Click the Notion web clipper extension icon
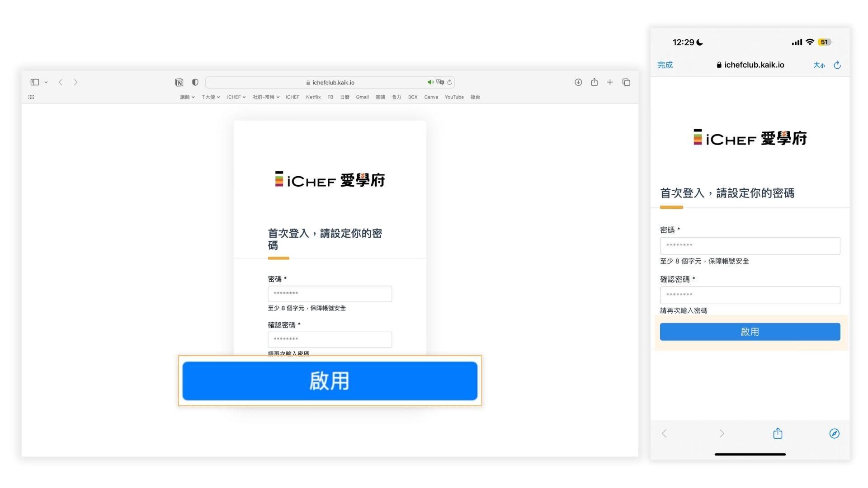Viewport: 868px width, 488px height. click(179, 82)
